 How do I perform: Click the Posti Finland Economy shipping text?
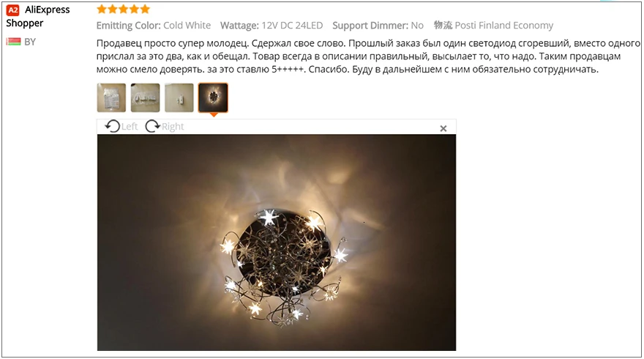click(x=504, y=26)
